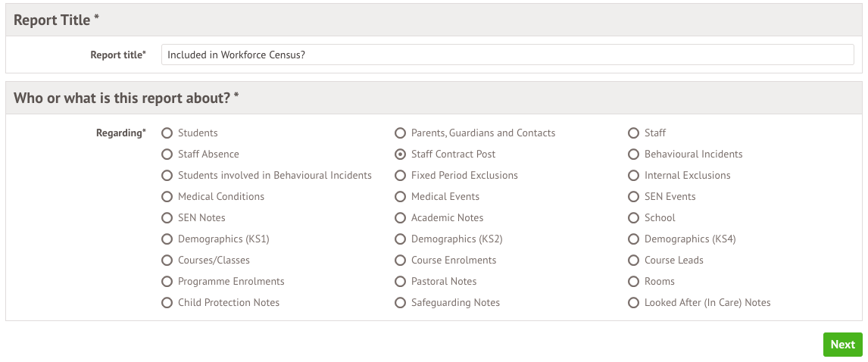
Task: Choose Staff Absence as report subject
Action: coord(167,154)
